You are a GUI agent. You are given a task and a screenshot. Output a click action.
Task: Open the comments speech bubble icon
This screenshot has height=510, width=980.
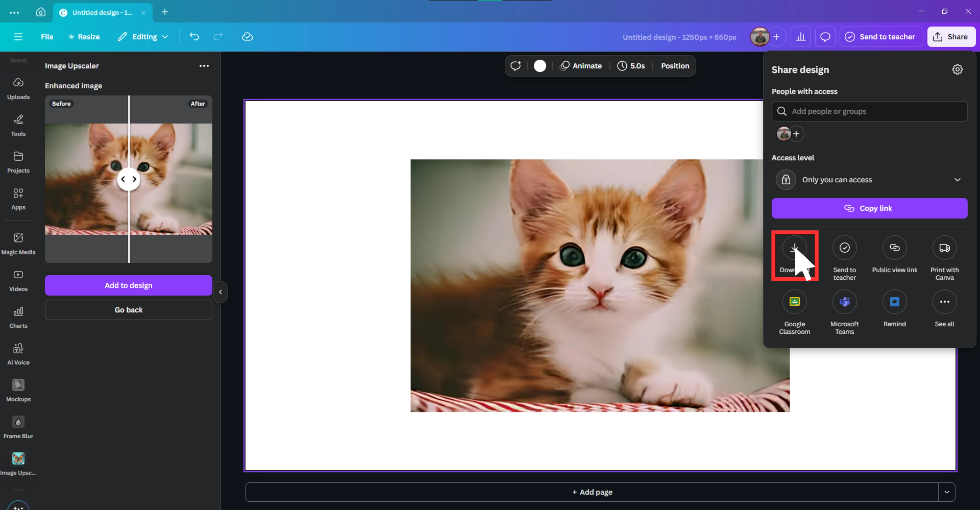click(x=825, y=37)
